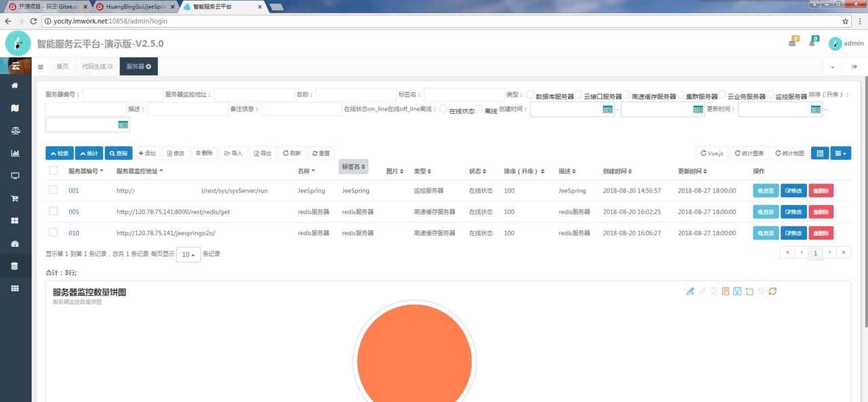Image resolution: width=868 pixels, height=402 pixels.
Task: Open the home icon in the left sidebar
Action: pos(15,85)
